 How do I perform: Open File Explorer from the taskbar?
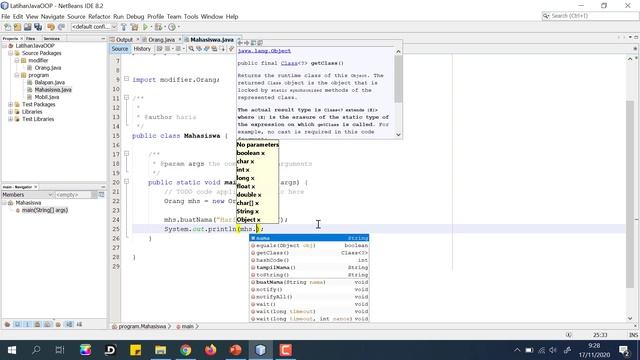[x=160, y=350]
